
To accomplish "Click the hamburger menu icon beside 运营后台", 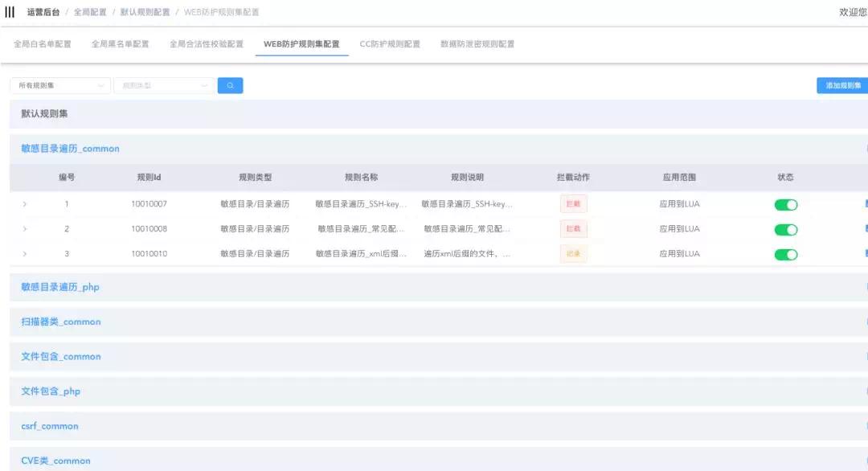I will pyautogui.click(x=10, y=11).
